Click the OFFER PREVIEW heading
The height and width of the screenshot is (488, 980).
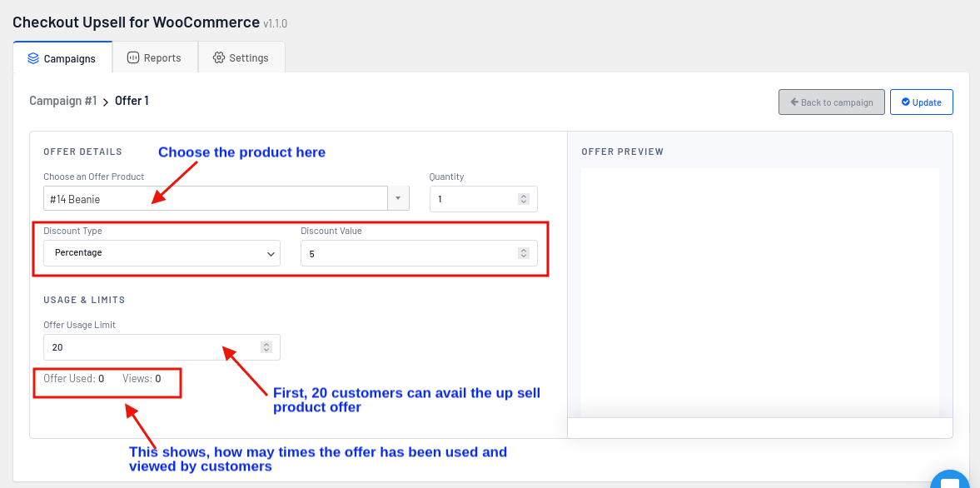click(623, 152)
